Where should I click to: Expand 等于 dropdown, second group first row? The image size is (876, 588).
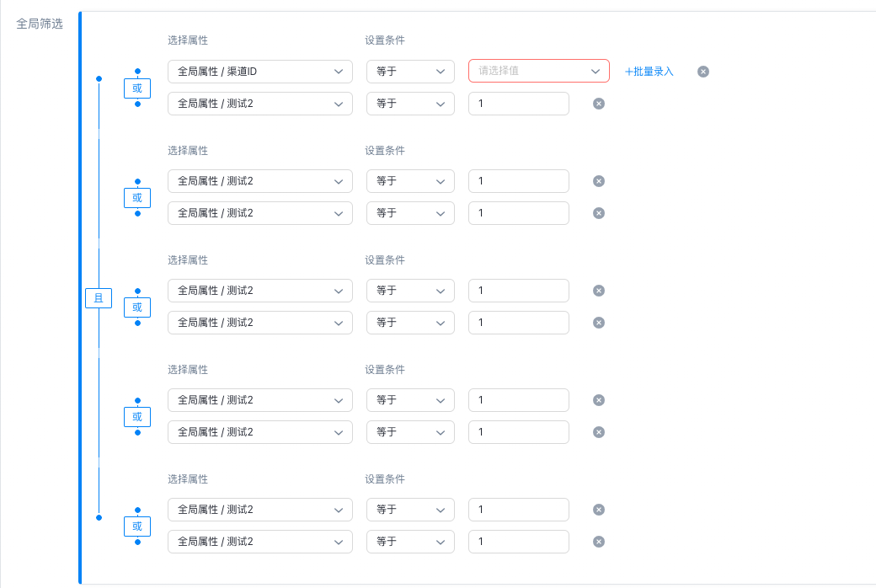(410, 181)
